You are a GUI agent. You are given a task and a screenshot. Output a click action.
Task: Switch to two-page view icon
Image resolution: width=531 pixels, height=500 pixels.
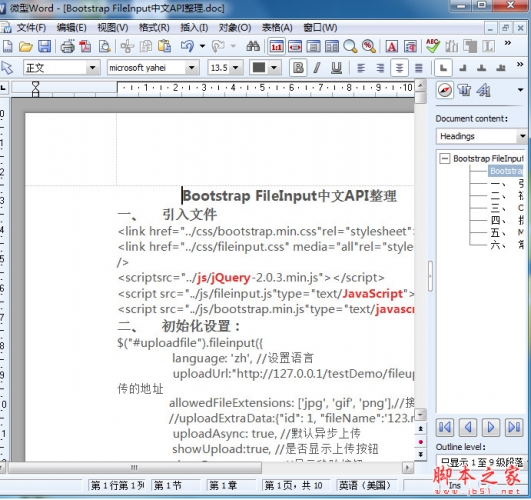332,46
